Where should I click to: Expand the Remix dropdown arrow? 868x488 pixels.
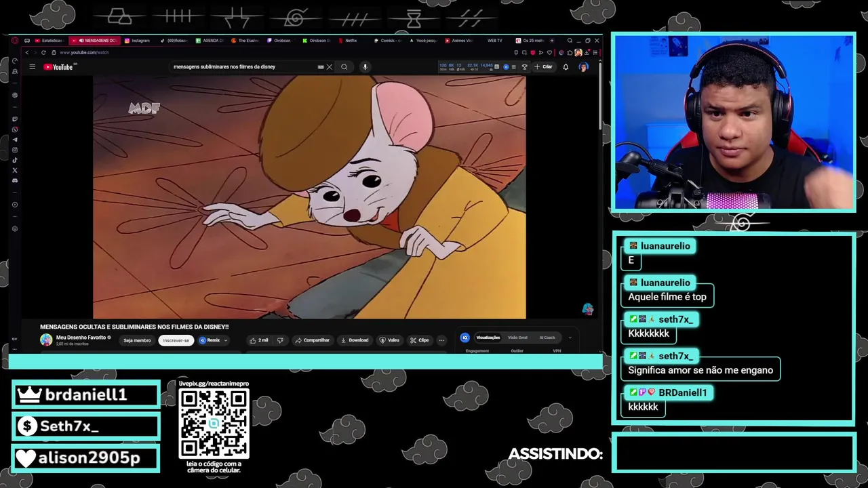(226, 340)
